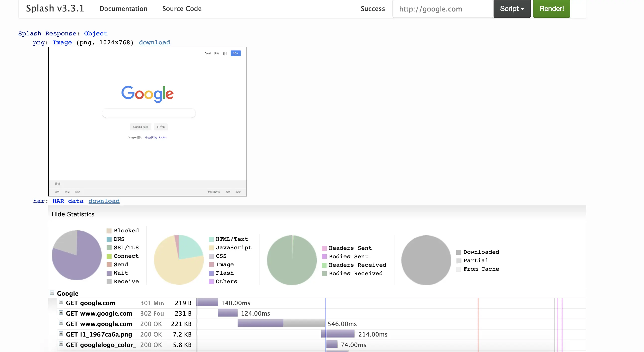Expand the GET google.com request row

[x=61, y=302]
